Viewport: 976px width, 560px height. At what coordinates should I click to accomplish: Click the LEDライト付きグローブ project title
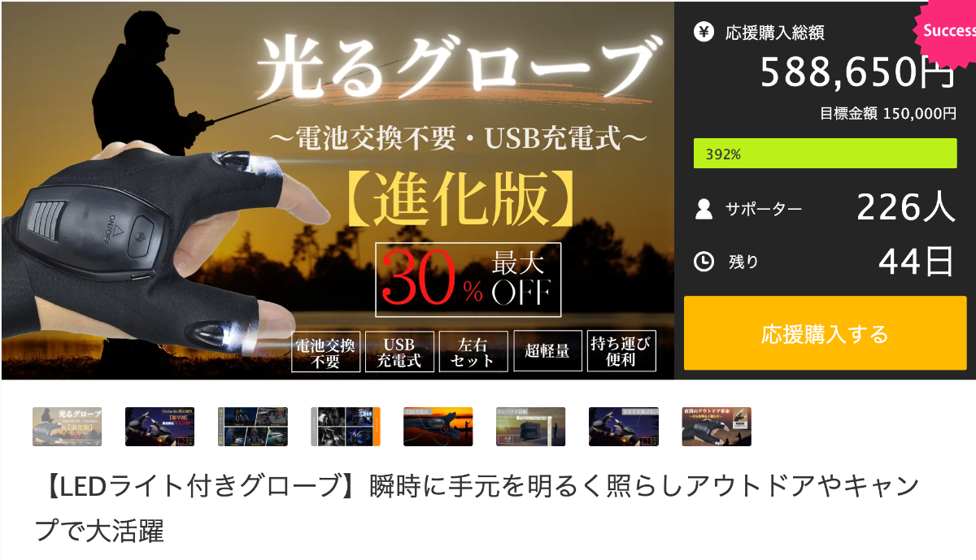point(480,509)
